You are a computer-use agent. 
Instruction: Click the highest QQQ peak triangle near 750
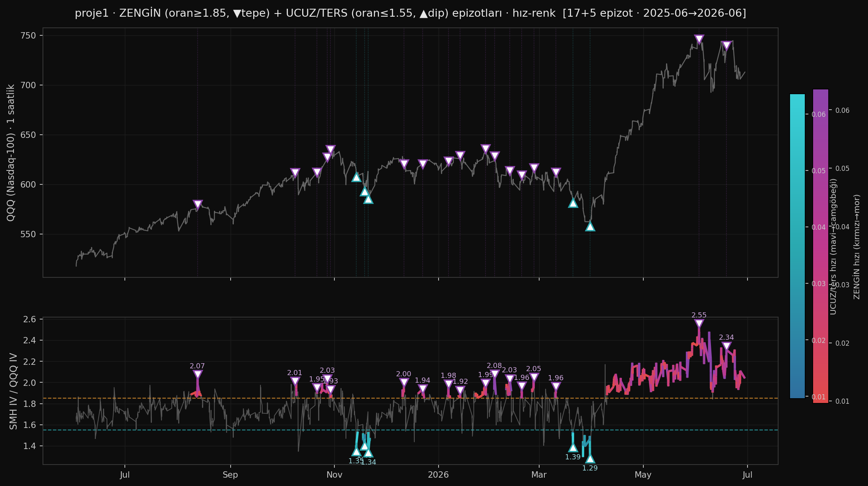pyautogui.click(x=699, y=39)
